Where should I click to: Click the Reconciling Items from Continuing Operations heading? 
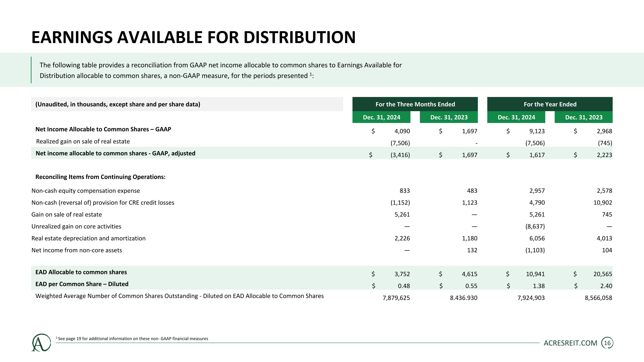click(100, 177)
